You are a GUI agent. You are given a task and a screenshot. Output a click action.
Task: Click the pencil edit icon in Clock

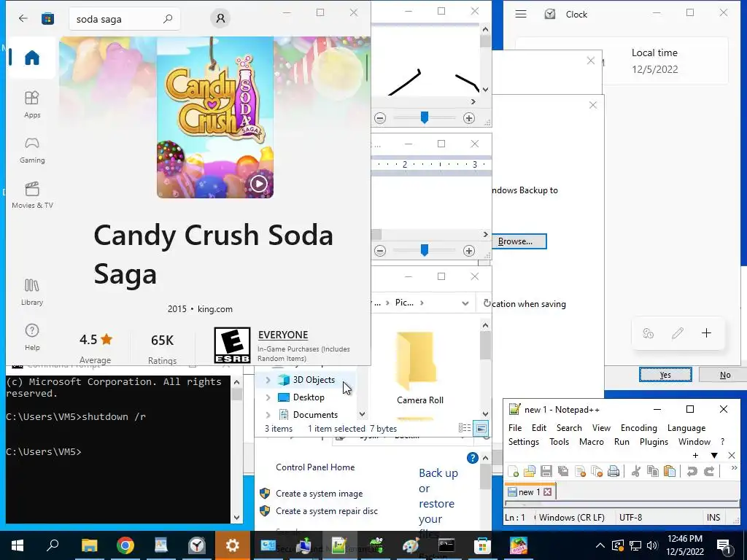click(x=678, y=332)
